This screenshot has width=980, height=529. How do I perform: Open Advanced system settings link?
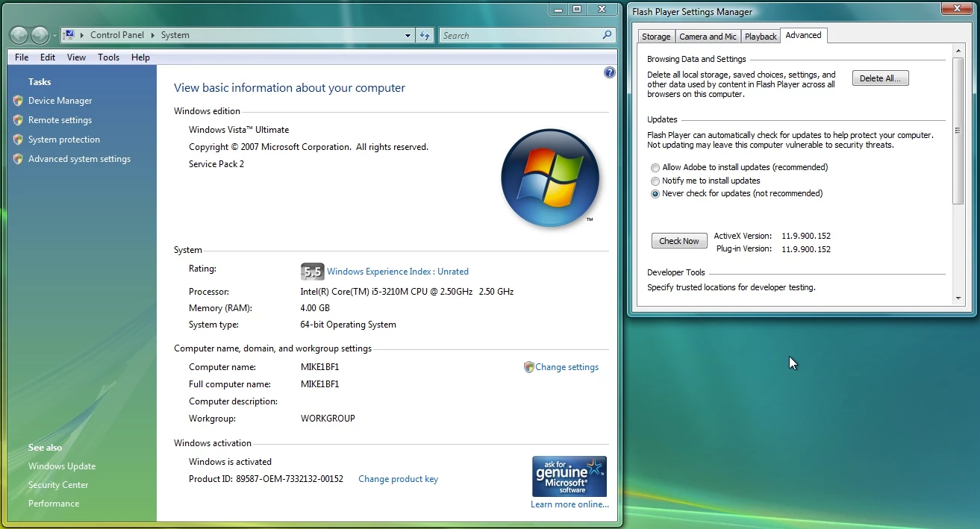(x=79, y=159)
